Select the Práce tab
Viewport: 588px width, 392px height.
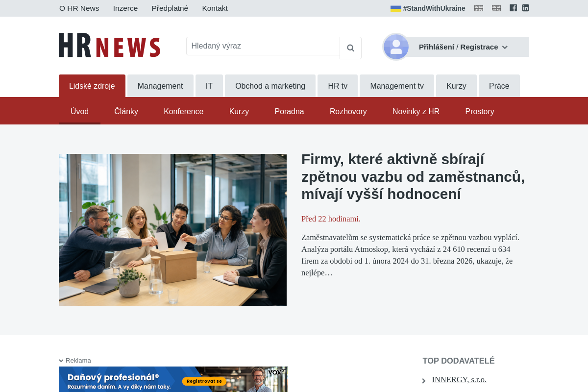coord(499,86)
